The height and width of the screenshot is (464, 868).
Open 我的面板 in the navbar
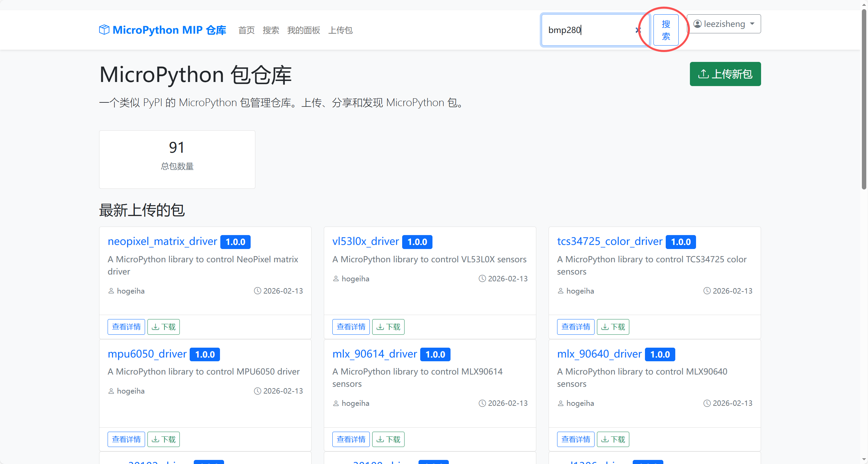(304, 30)
